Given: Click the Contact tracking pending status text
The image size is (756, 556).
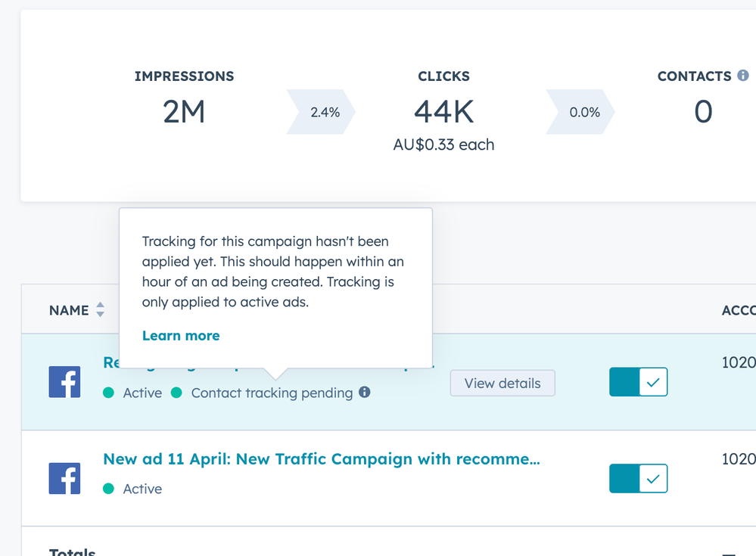Looking at the screenshot, I should (272, 393).
